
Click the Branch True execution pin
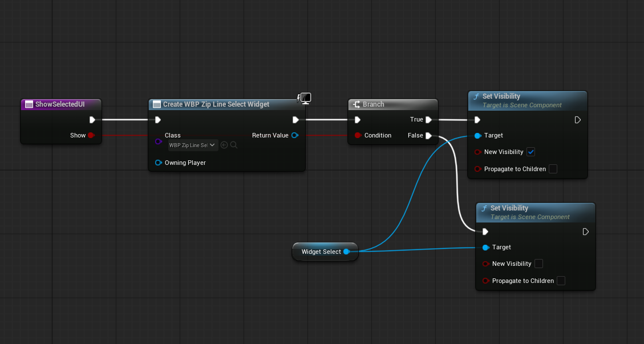click(428, 120)
